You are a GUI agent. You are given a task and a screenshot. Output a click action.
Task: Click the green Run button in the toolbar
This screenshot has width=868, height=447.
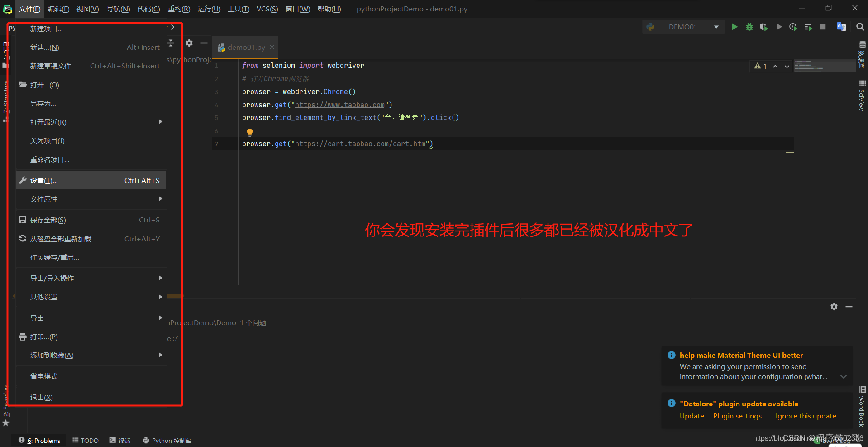[734, 27]
